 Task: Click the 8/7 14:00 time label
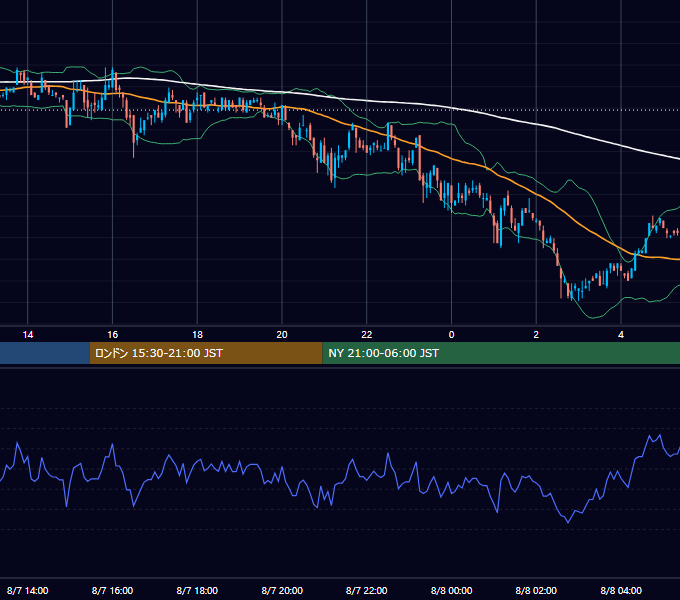coord(28,590)
